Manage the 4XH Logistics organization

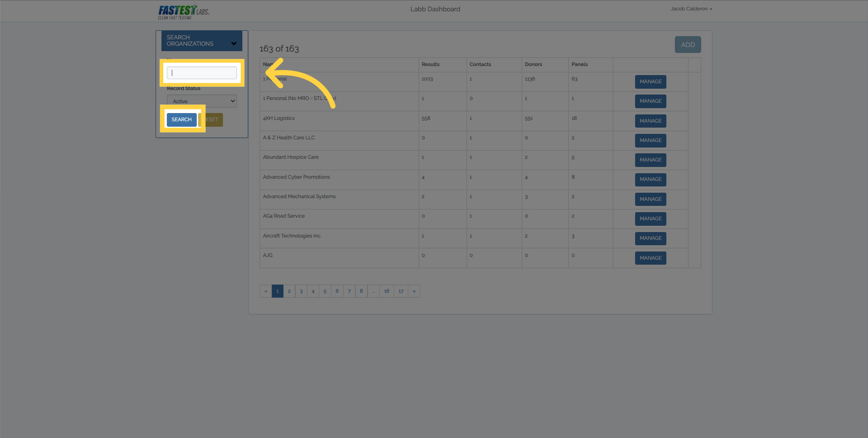(650, 121)
